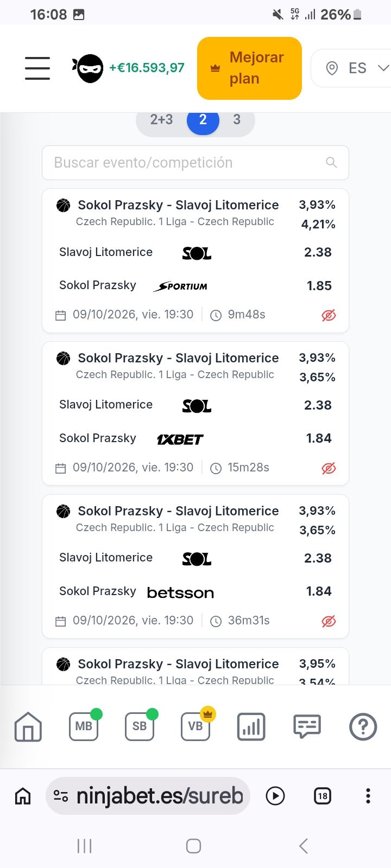Open the chat messages icon

pos(307,727)
